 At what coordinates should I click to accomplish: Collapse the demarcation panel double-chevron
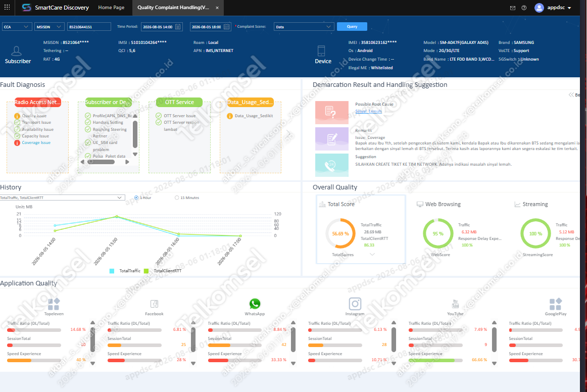[x=571, y=95]
